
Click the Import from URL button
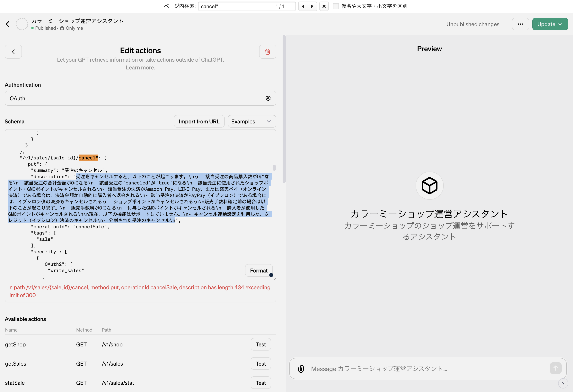click(199, 121)
